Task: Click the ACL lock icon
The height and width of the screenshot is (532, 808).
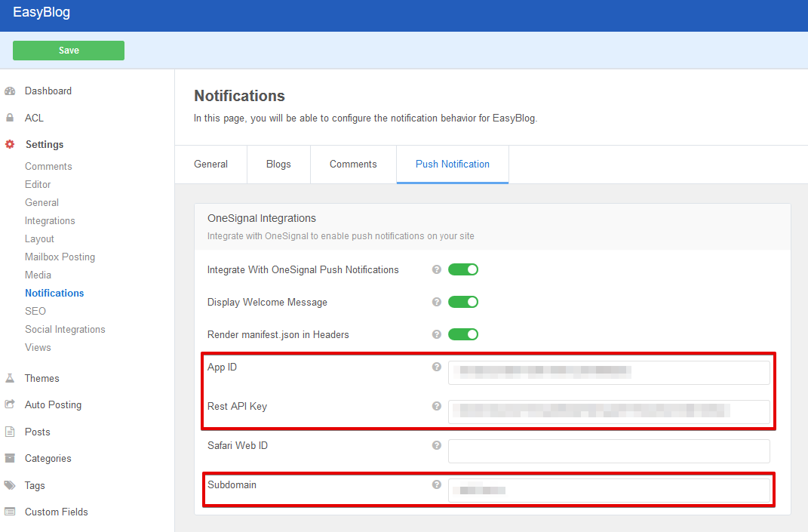Action: (x=10, y=118)
